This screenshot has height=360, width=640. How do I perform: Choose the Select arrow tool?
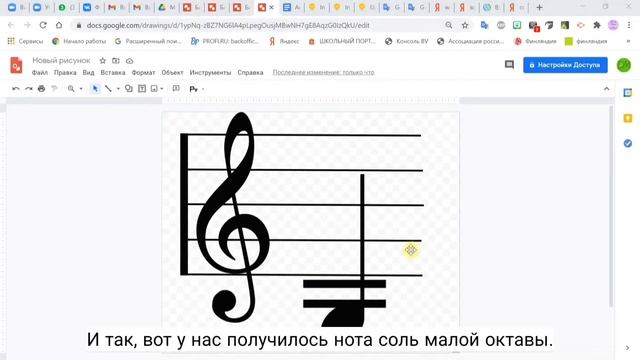[x=95, y=89]
